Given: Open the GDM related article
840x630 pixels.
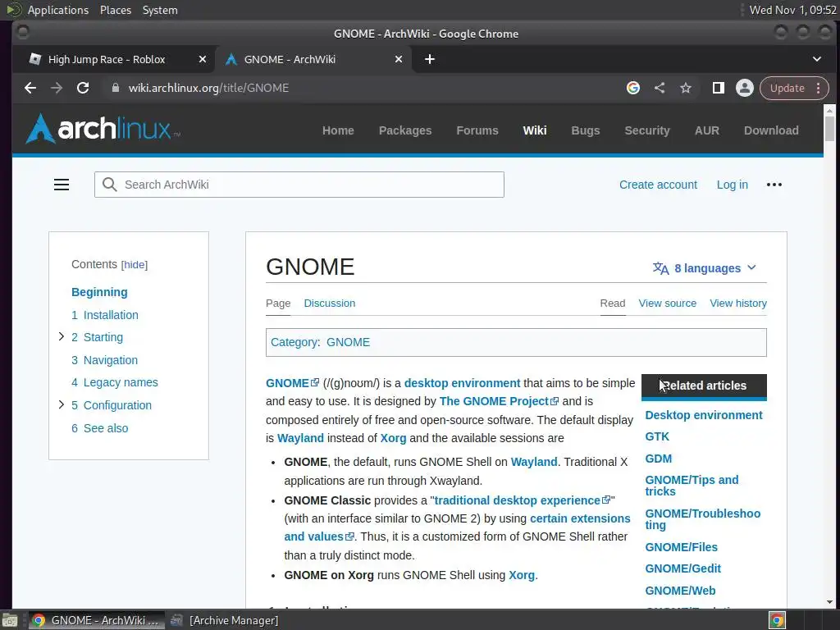Looking at the screenshot, I should pos(659,459).
